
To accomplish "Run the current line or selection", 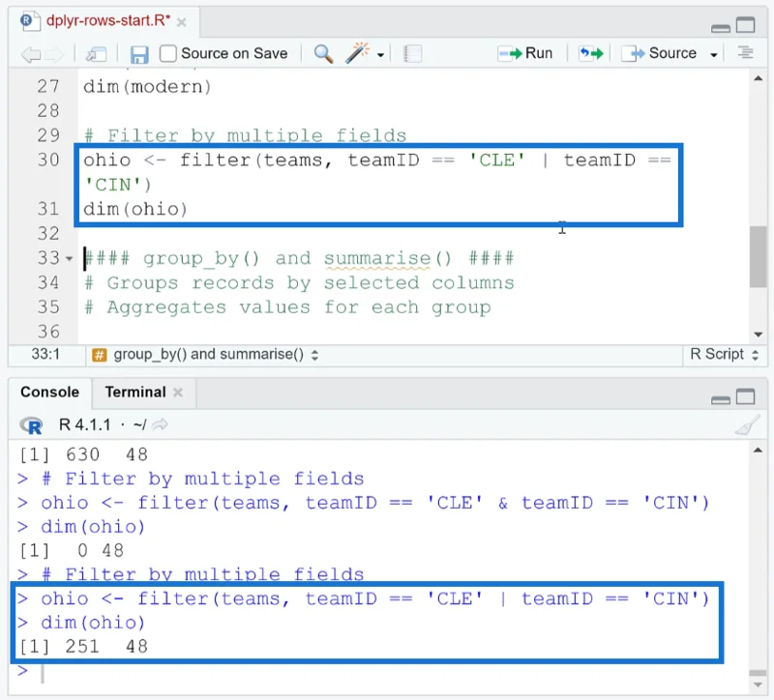I will (525, 53).
